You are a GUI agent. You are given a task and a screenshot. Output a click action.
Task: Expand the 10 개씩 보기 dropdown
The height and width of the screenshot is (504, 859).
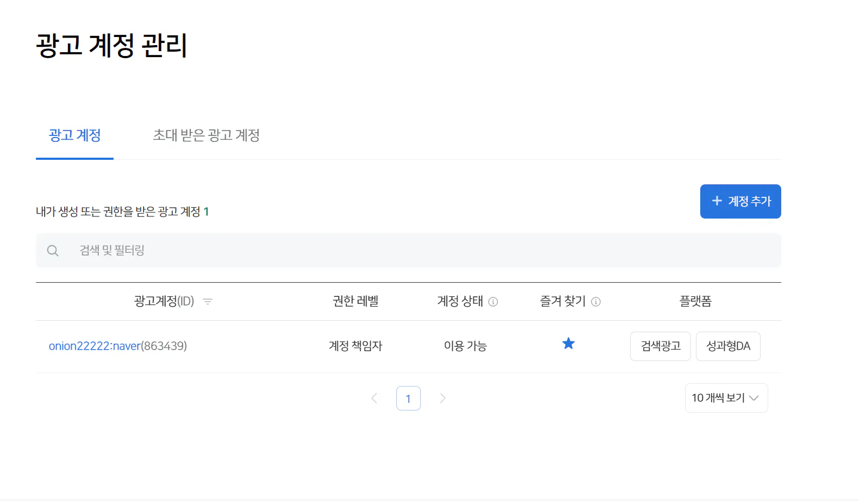click(x=726, y=398)
